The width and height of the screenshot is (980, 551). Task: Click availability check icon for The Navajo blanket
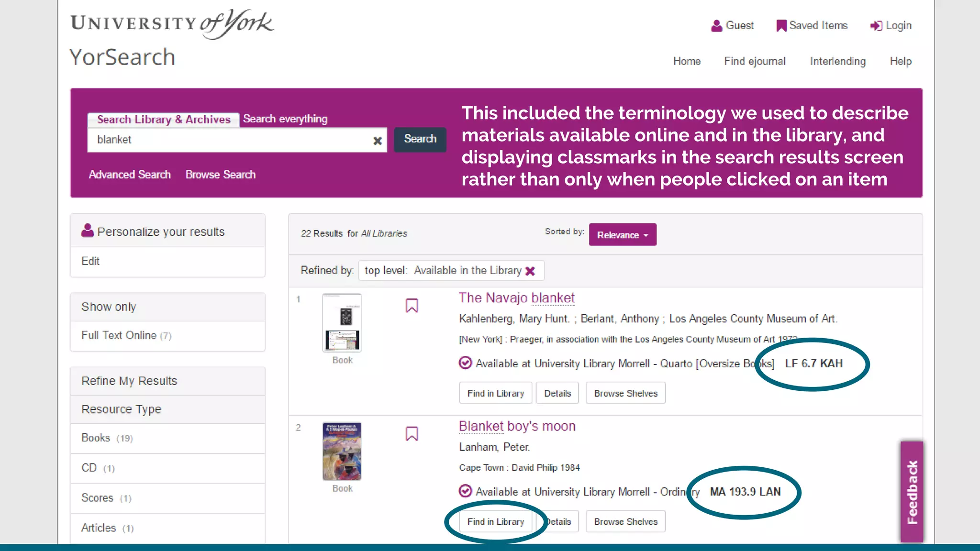pyautogui.click(x=465, y=363)
